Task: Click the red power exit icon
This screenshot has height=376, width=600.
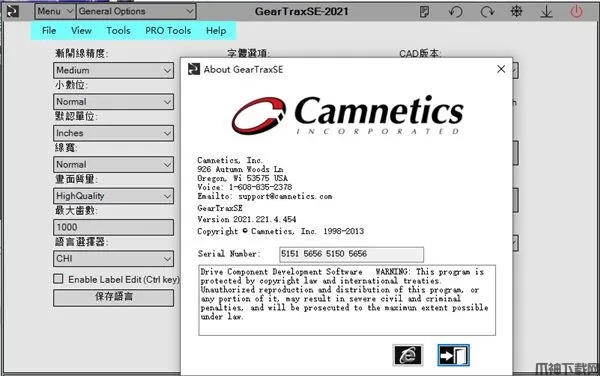Action: [576, 11]
